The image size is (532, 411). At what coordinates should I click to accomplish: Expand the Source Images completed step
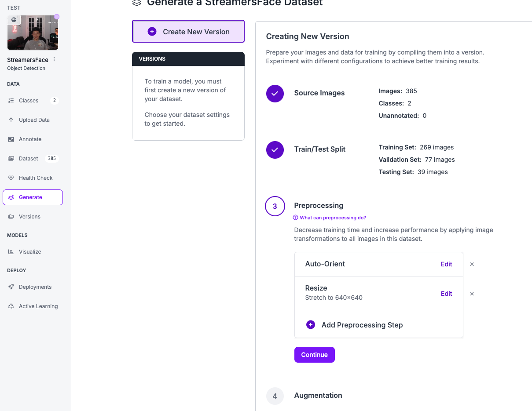pos(319,93)
